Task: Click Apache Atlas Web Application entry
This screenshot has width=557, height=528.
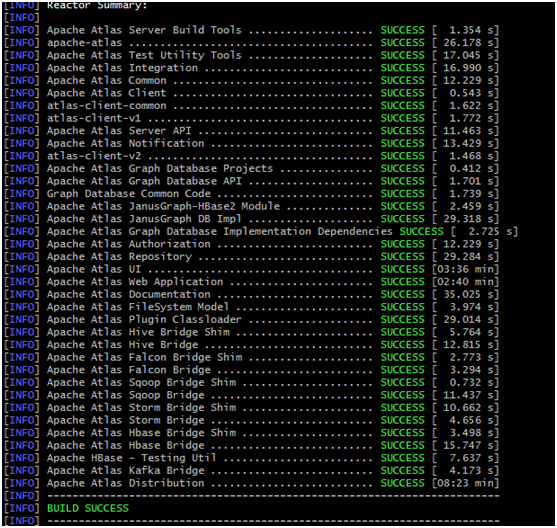Action: [135, 282]
